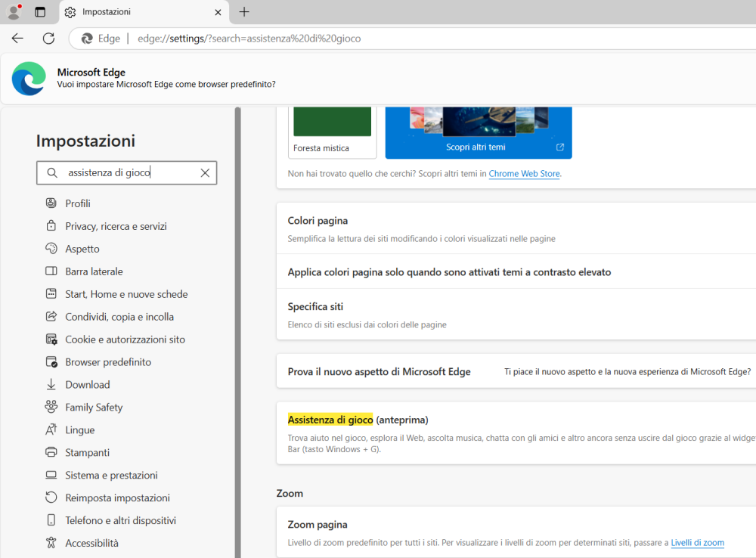The height and width of the screenshot is (558, 756).
Task: Click the share icon for Condividi
Action: [51, 316]
